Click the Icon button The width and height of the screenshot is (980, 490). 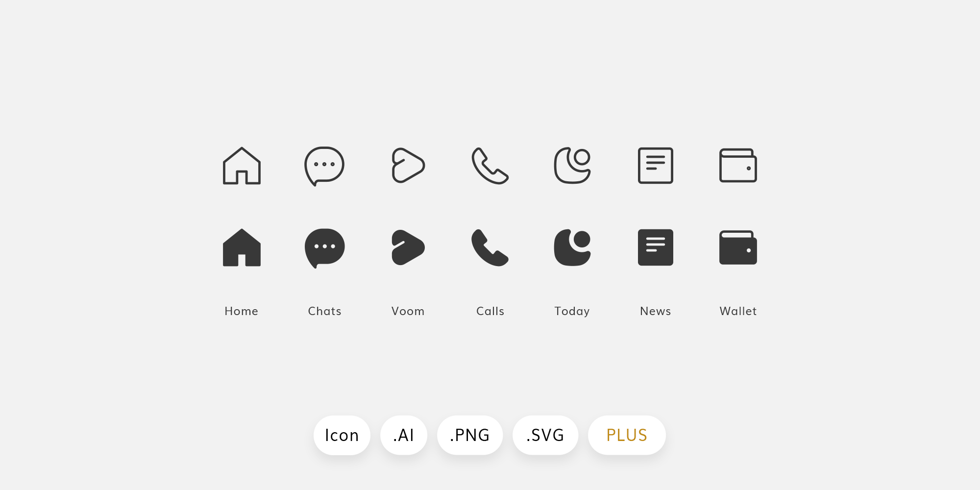[342, 435]
